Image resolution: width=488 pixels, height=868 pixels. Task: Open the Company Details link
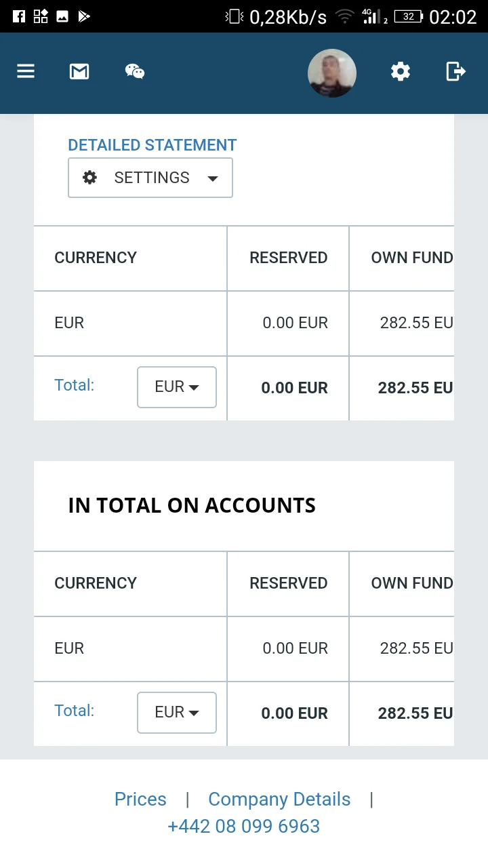(279, 800)
